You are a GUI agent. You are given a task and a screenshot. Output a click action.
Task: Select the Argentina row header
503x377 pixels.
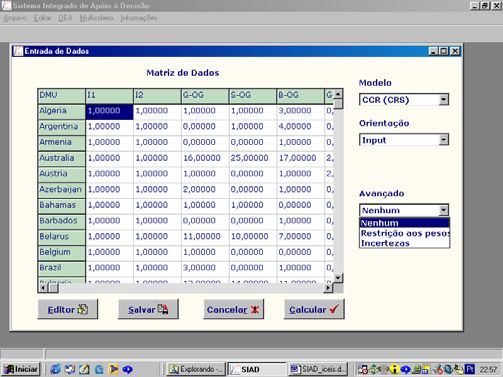62,127
